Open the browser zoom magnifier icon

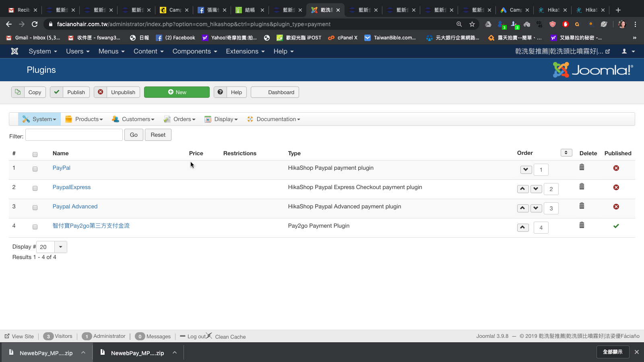[459, 24]
